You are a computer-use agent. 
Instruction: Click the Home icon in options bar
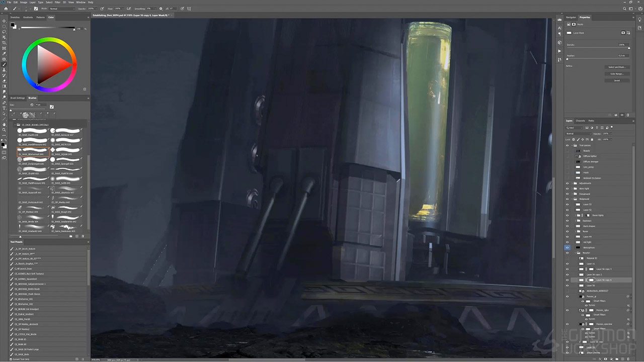tap(6, 9)
